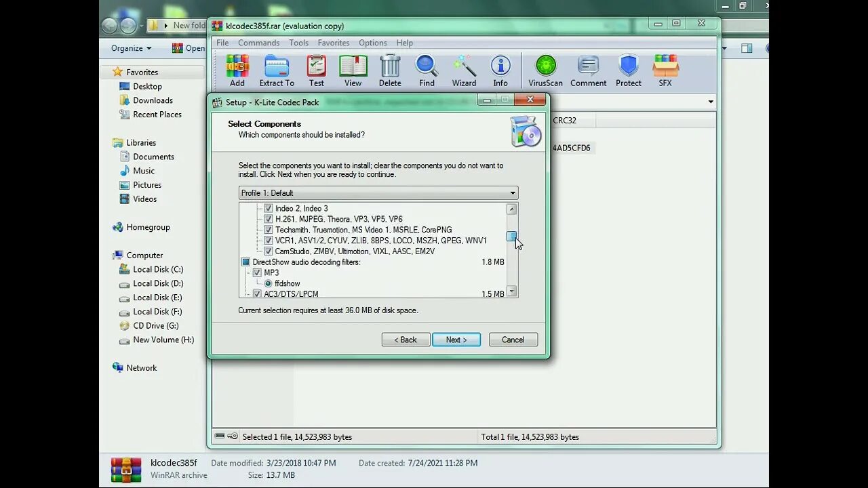The width and height of the screenshot is (868, 488).
Task: Open the Options menu
Action: [x=373, y=43]
